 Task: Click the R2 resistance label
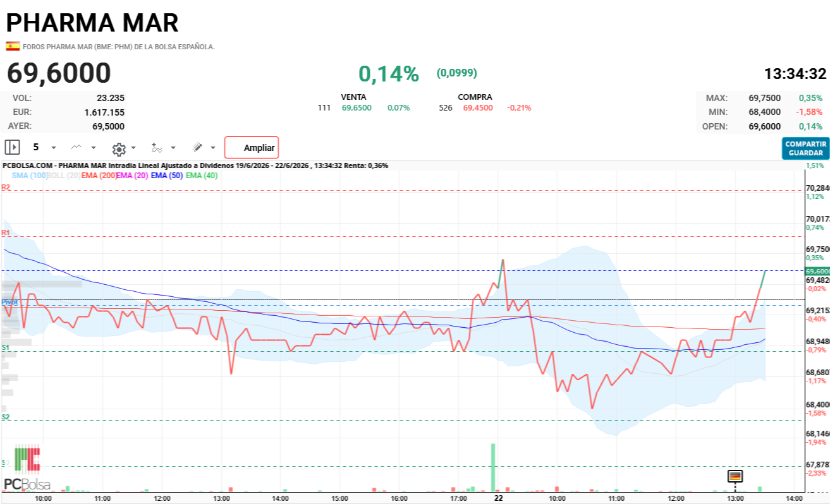pyautogui.click(x=6, y=187)
